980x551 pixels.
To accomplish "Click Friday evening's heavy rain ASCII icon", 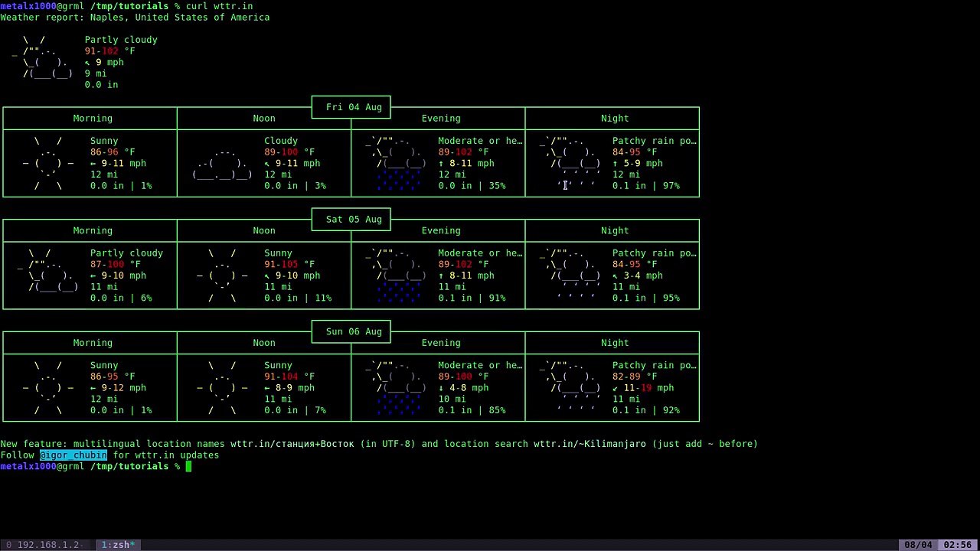I will click(x=396, y=163).
